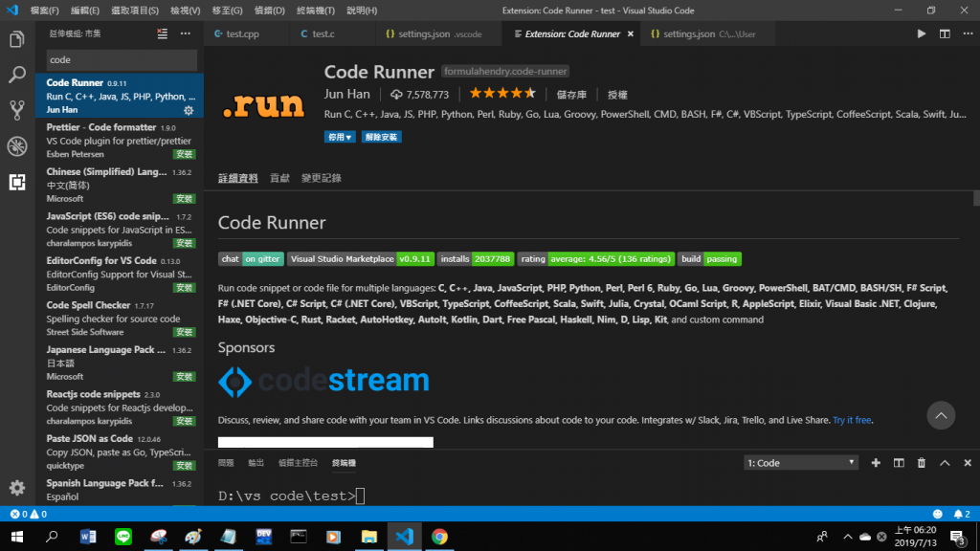The image size is (980, 551).
Task: Open the 檢視(V) menu
Action: pos(185,11)
